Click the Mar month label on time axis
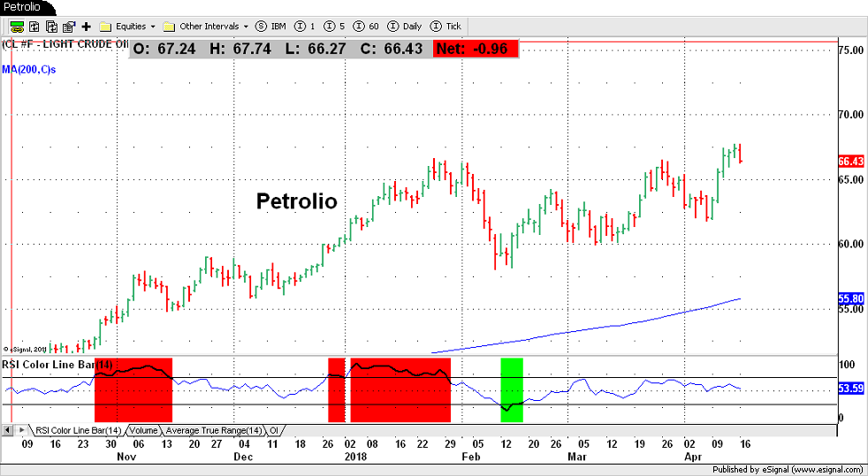The width and height of the screenshot is (868, 476). point(577,457)
